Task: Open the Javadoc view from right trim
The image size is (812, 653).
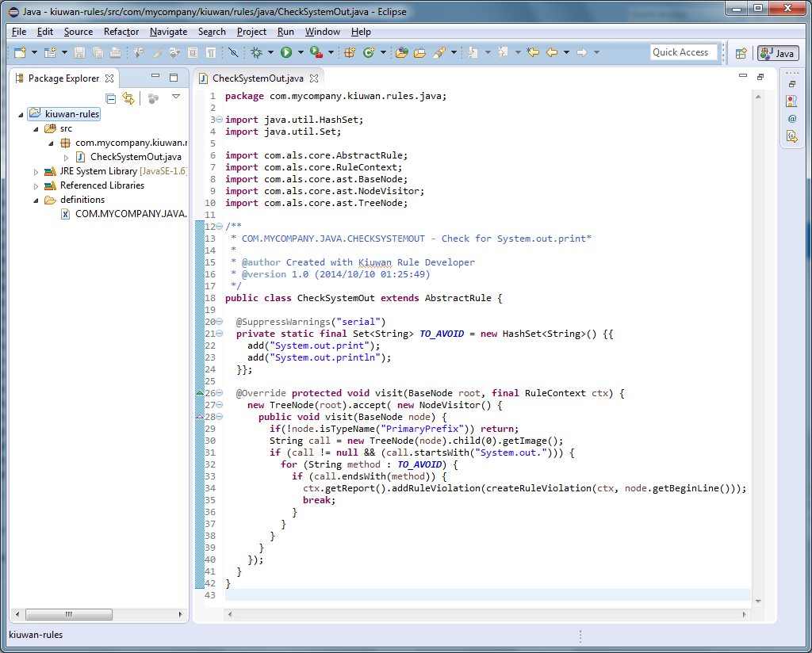Action: point(791,118)
